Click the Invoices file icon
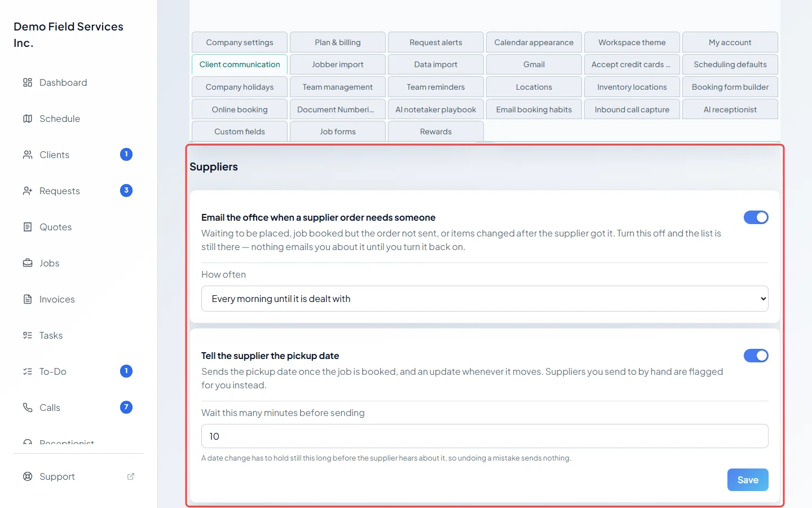The image size is (812, 508). coord(28,299)
